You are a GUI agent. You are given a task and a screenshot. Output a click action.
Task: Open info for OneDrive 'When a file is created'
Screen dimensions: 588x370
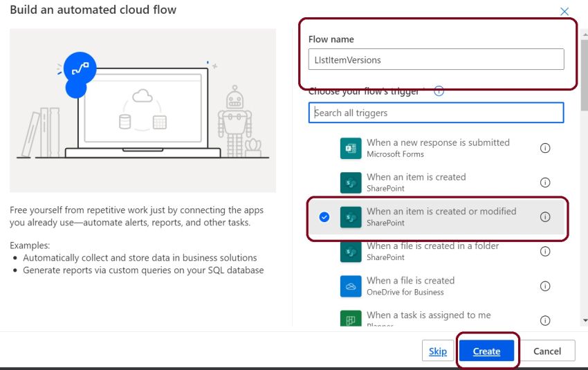pyautogui.click(x=545, y=286)
